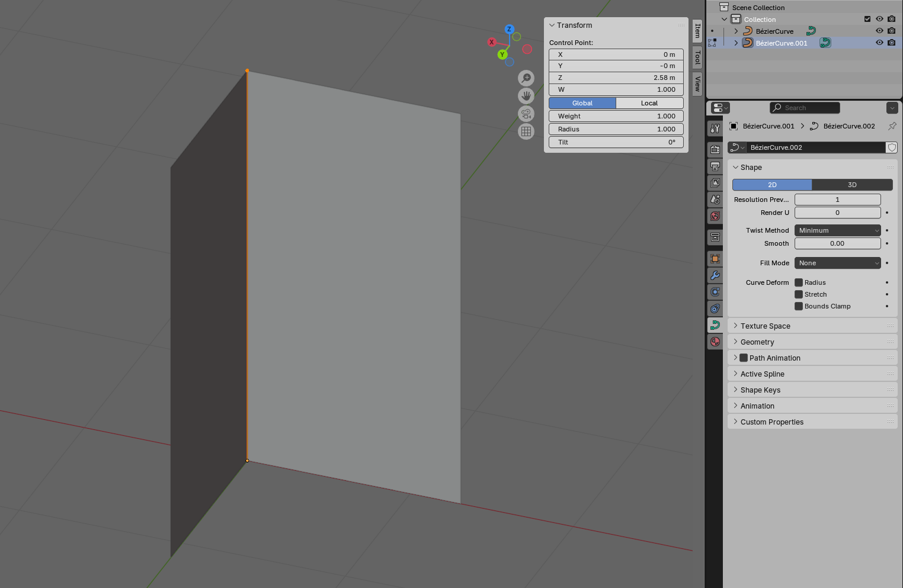Click the zoom magnifier icon in the viewport

(x=526, y=78)
